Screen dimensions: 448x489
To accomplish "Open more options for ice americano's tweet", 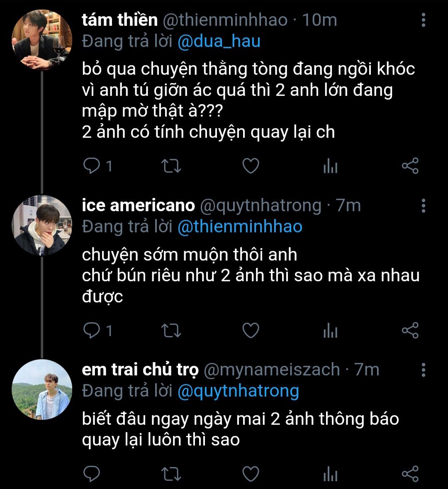I will pyautogui.click(x=423, y=205).
